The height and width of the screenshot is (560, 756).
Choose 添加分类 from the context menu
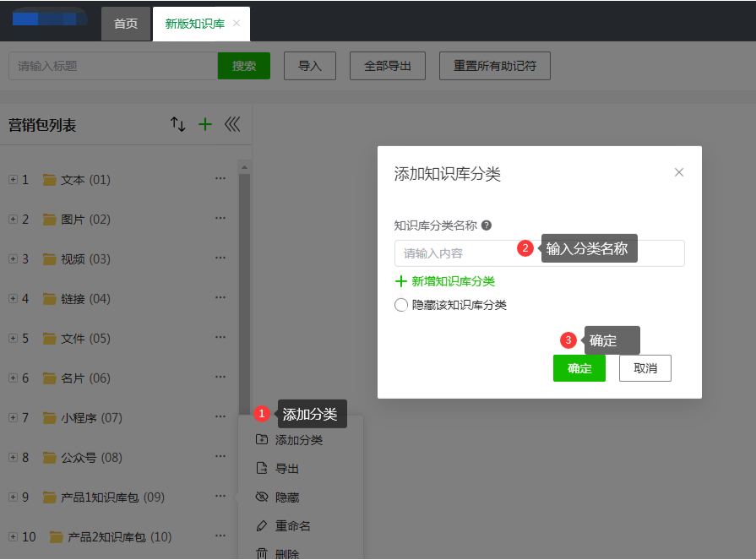pyautogui.click(x=298, y=440)
